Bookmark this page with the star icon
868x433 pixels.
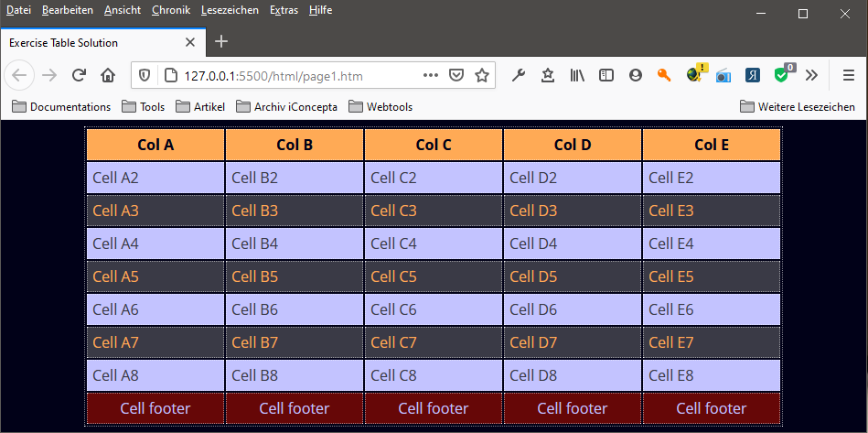(x=482, y=75)
